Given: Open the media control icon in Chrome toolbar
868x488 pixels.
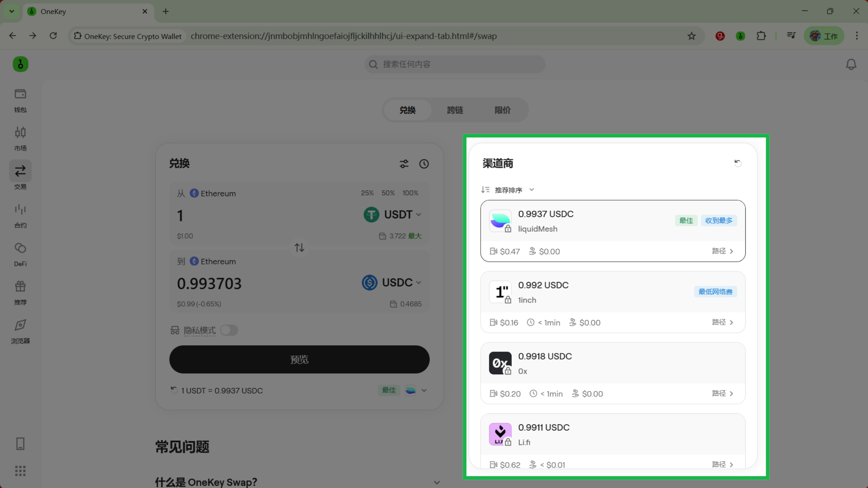Looking at the screenshot, I should (x=791, y=35).
